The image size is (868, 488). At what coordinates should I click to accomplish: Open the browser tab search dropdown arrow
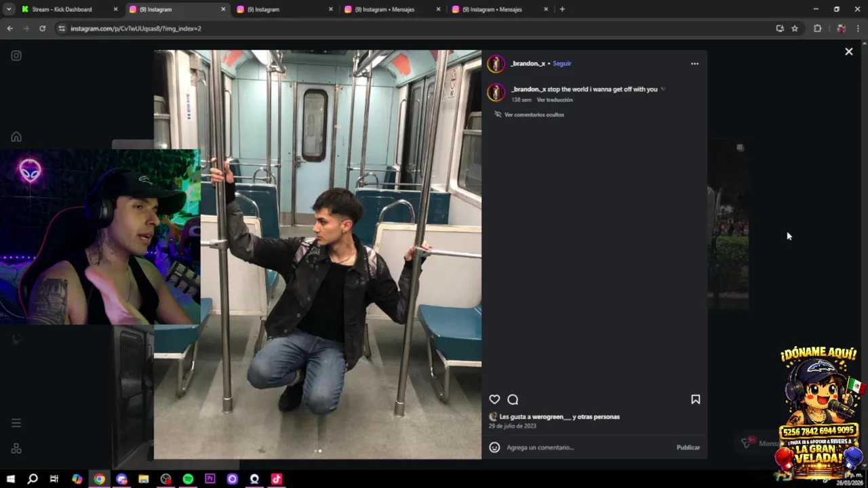pos(9,9)
